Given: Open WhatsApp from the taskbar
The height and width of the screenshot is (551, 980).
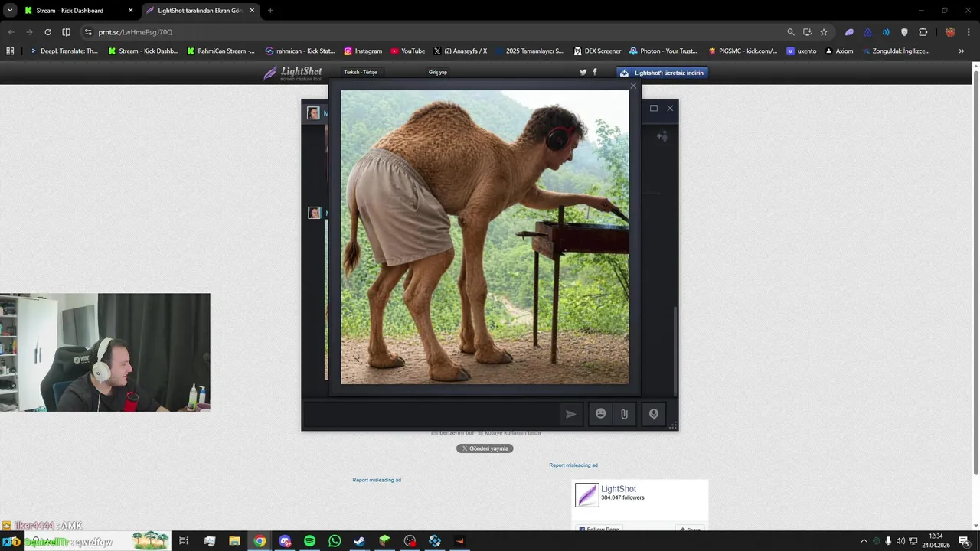Looking at the screenshot, I should (x=335, y=541).
